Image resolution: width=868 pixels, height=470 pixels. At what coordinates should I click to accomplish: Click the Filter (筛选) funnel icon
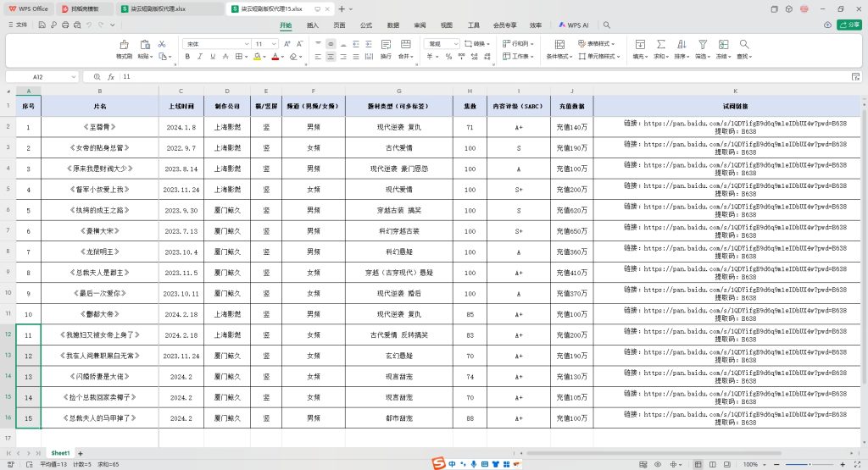pos(703,45)
